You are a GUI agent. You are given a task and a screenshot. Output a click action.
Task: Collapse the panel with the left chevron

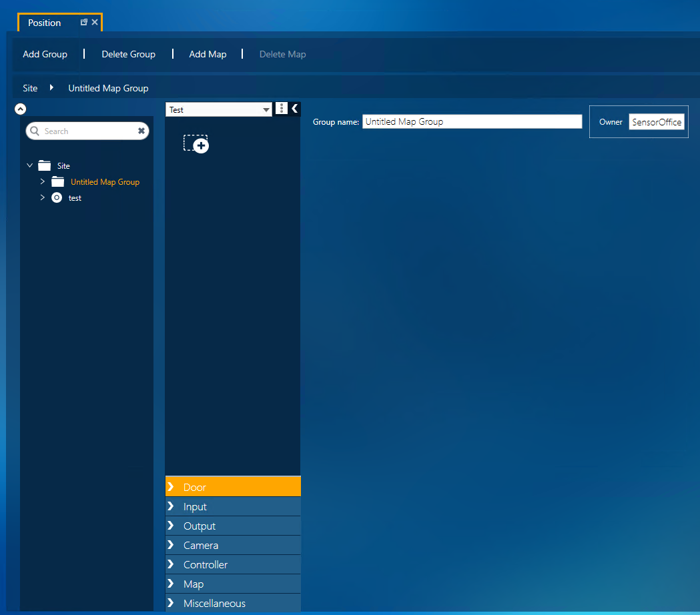[295, 109]
